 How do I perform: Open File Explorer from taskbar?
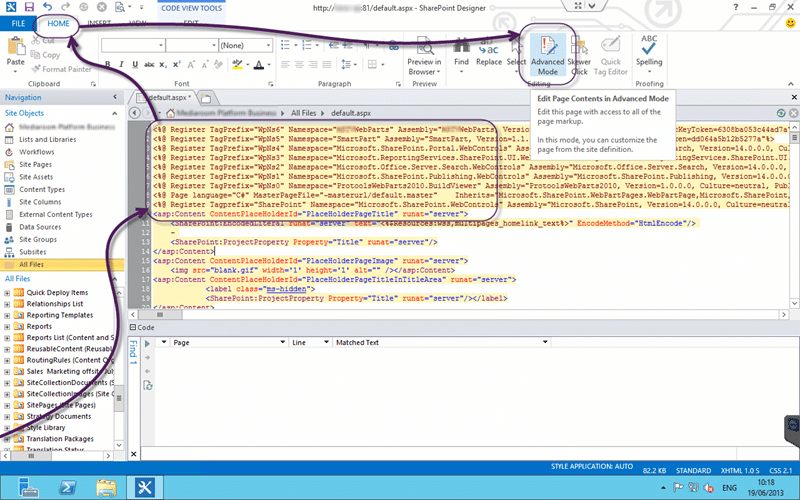point(106,487)
